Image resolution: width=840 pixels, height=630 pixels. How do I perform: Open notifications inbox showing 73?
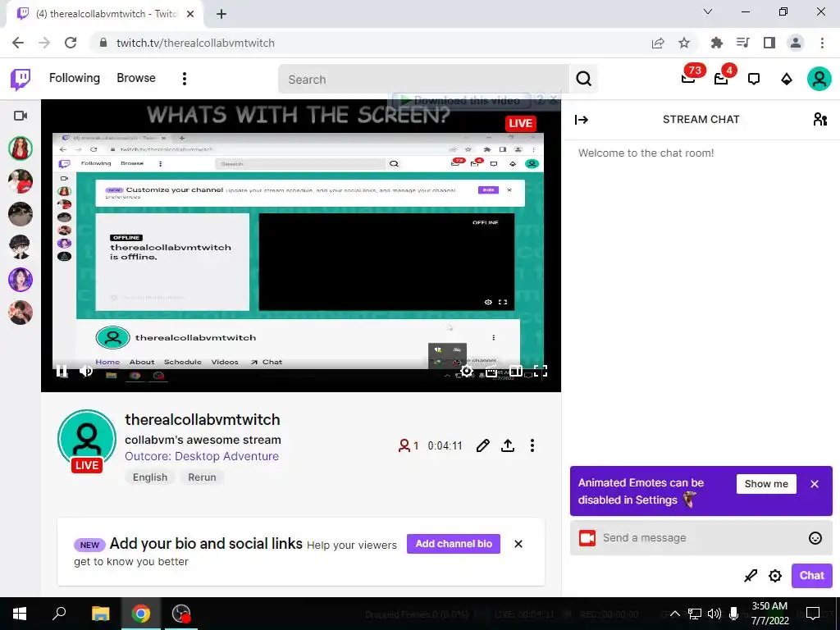[x=689, y=78]
